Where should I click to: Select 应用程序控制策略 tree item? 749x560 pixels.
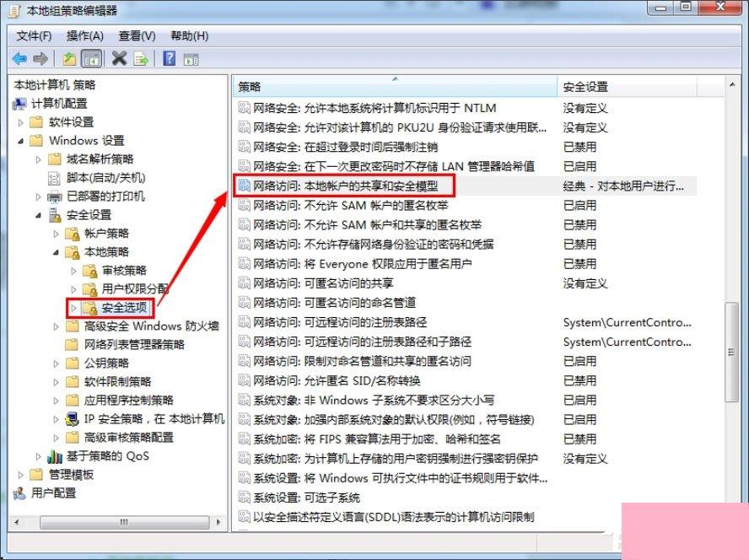tap(128, 401)
